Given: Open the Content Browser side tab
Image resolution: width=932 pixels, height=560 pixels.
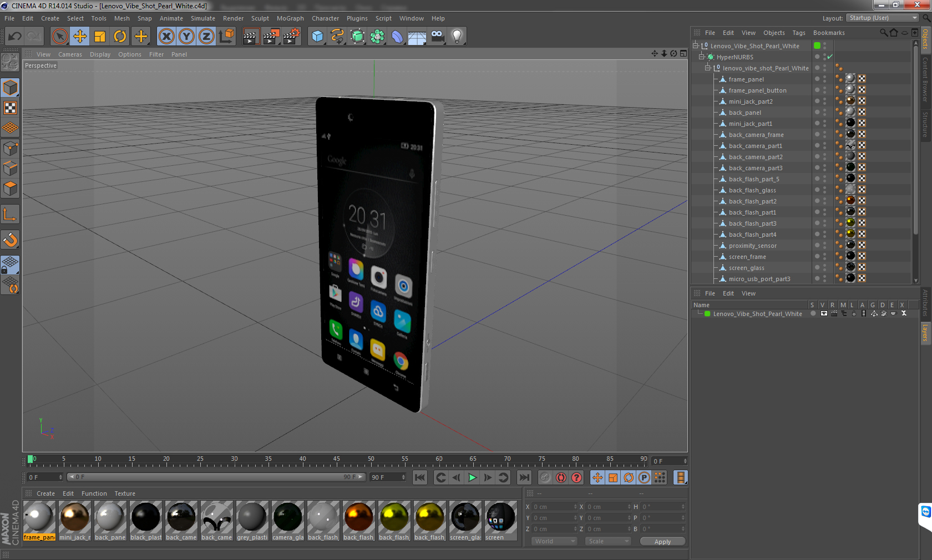Looking at the screenshot, I should click(925, 79).
